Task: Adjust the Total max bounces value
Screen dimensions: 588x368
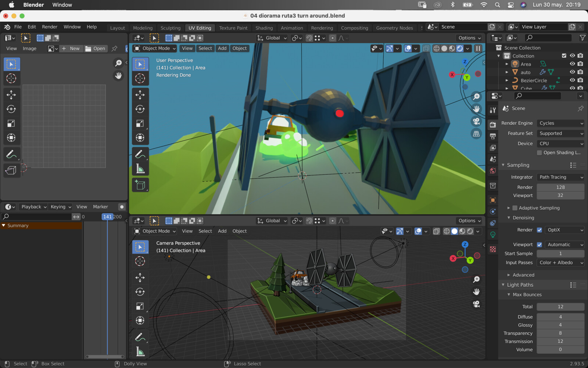Action: [x=560, y=307]
